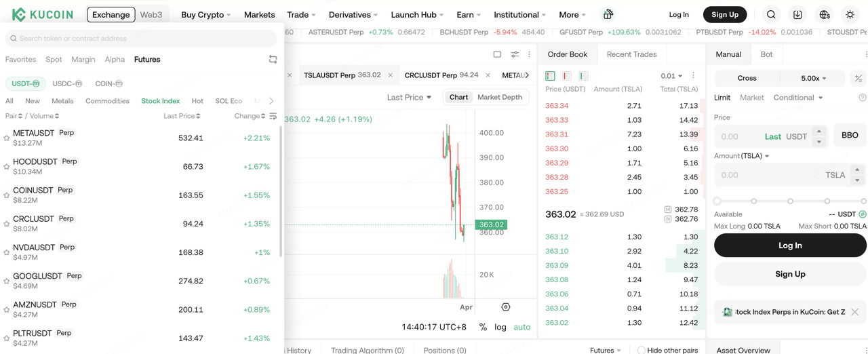868x354 pixels.
Task: Open the search magnifier in header
Action: tap(771, 14)
